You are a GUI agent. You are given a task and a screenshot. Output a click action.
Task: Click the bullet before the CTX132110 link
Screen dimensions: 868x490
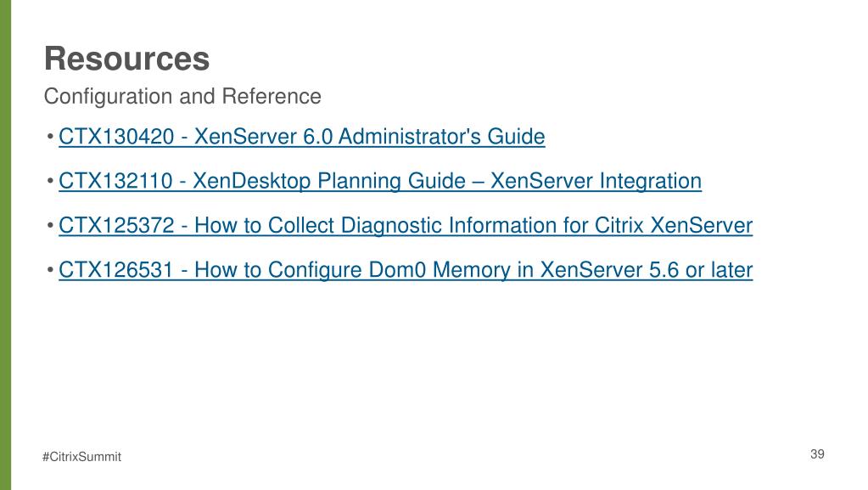click(x=50, y=181)
